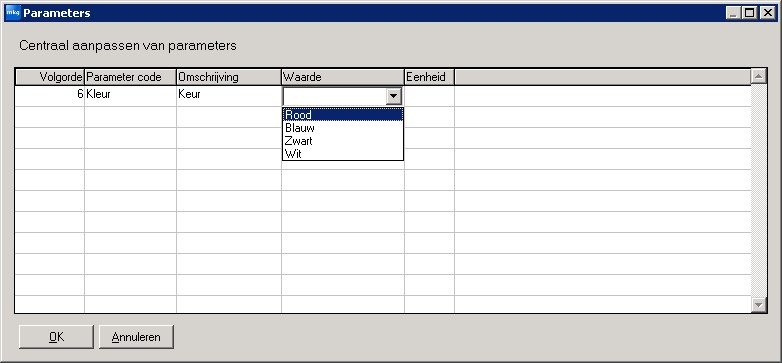This screenshot has height=363, width=782.
Task: Click the mkg application icon in title bar
Action: pos(12,12)
